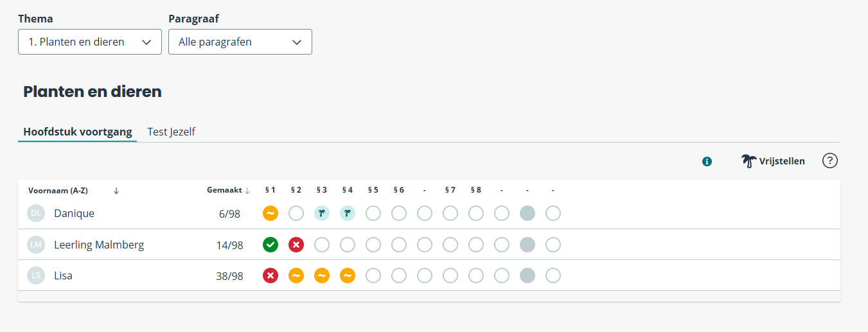Click Danique's orange §1 status icon
This screenshot has height=332, width=868.
click(x=270, y=213)
